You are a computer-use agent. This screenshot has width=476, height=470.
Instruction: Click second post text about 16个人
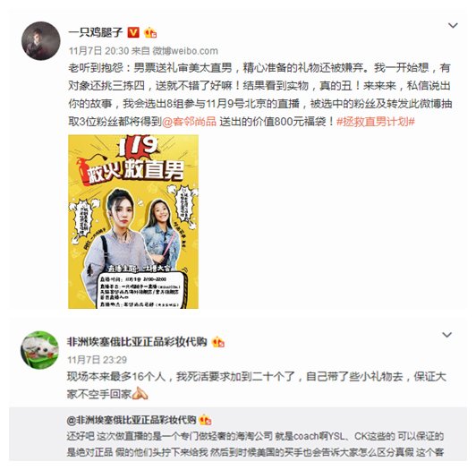pyautogui.click(x=257, y=386)
